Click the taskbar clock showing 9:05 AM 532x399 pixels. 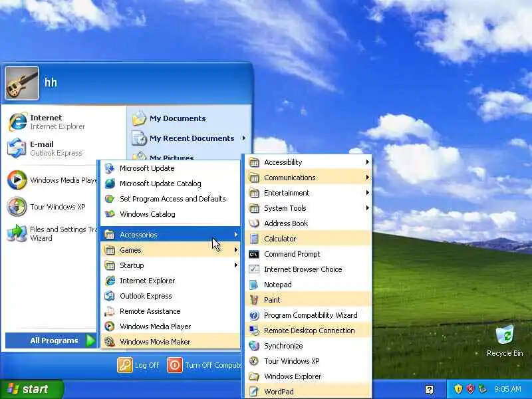click(x=507, y=389)
